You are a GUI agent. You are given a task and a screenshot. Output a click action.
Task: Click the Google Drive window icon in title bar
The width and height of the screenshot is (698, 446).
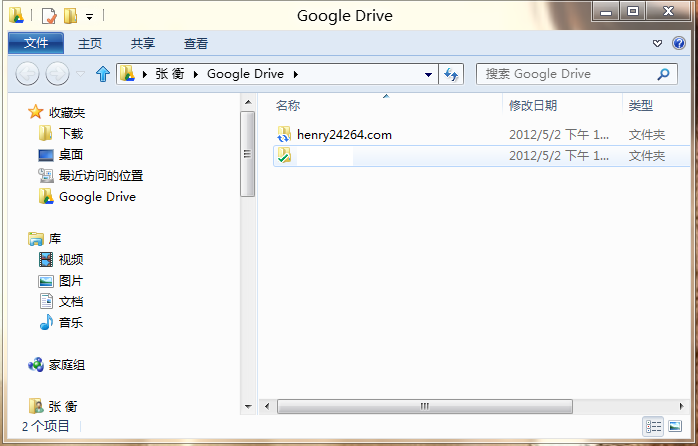(x=16, y=16)
